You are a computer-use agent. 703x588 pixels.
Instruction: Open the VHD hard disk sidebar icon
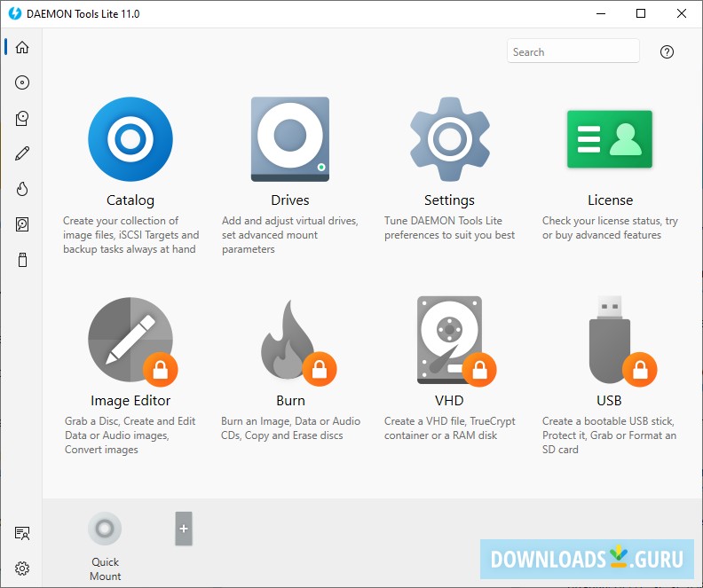click(22, 224)
